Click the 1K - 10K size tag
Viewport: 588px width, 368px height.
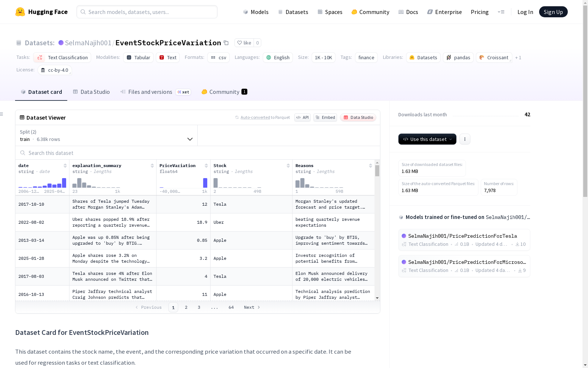pyautogui.click(x=323, y=57)
